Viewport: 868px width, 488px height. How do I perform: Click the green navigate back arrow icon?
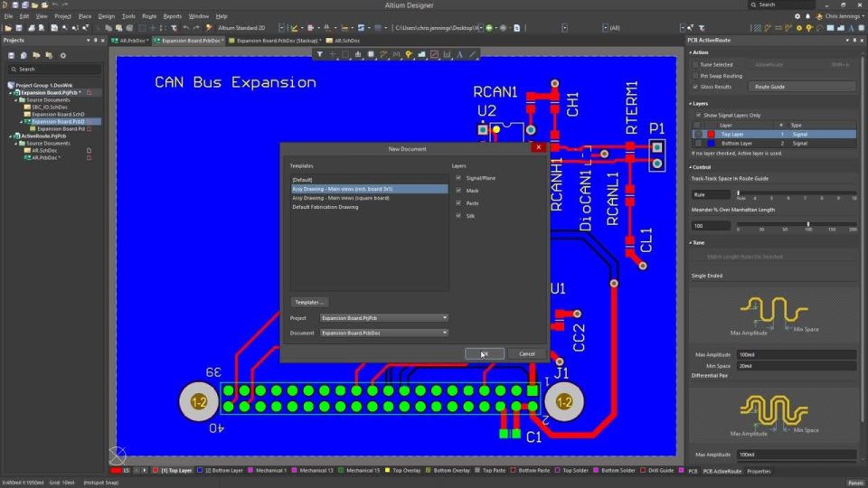489,28
